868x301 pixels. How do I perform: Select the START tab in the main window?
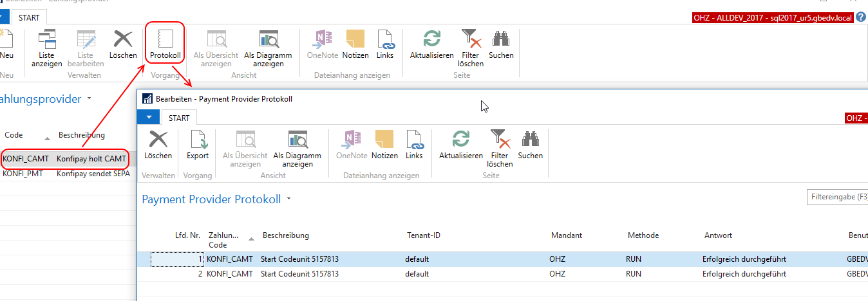coord(28,17)
